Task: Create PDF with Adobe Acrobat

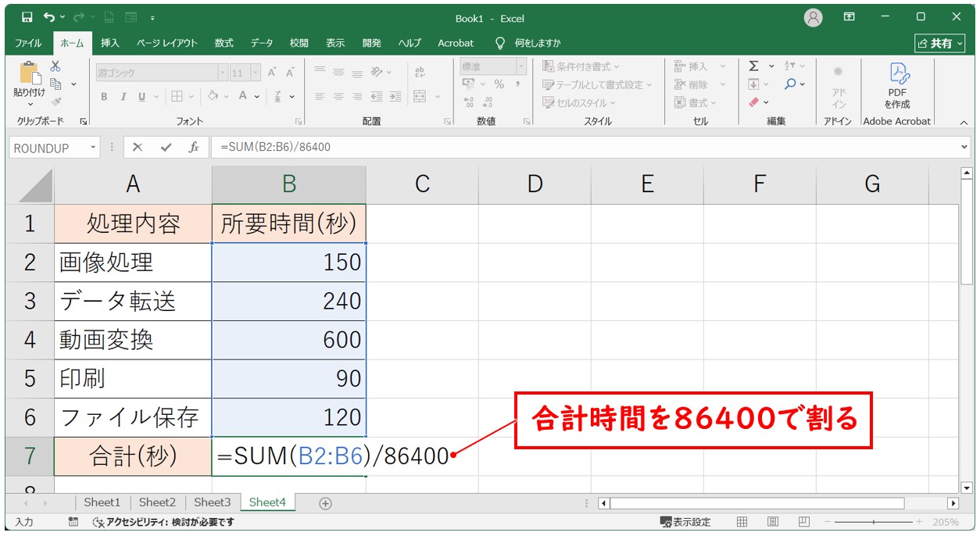Action: (897, 85)
